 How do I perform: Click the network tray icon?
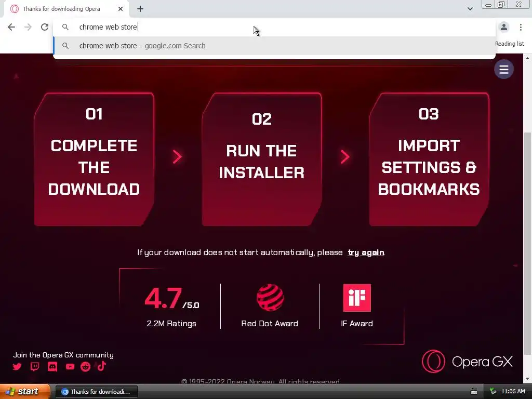[493, 392]
